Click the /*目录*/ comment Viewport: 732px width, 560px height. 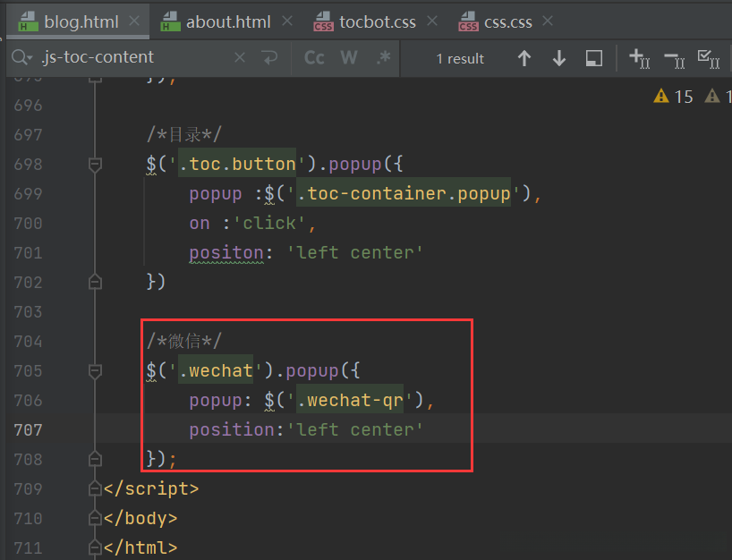184,135
